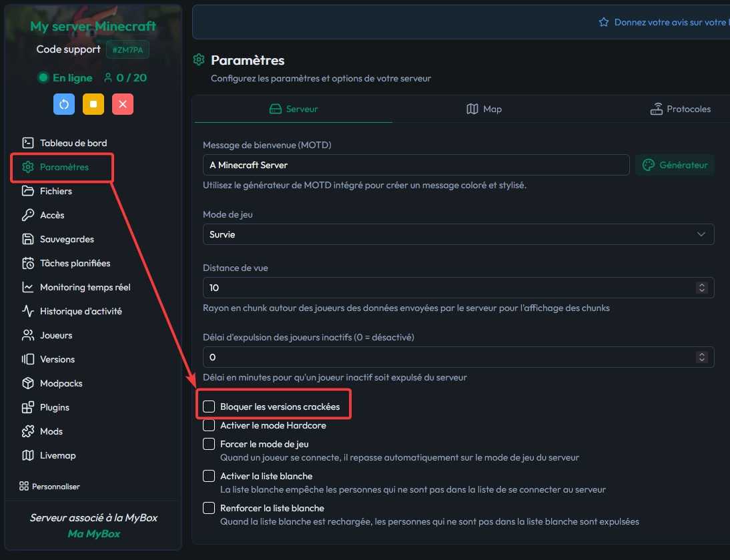Open the Protocoles tab
Screen dimensions: 730x560
[x=680, y=109]
